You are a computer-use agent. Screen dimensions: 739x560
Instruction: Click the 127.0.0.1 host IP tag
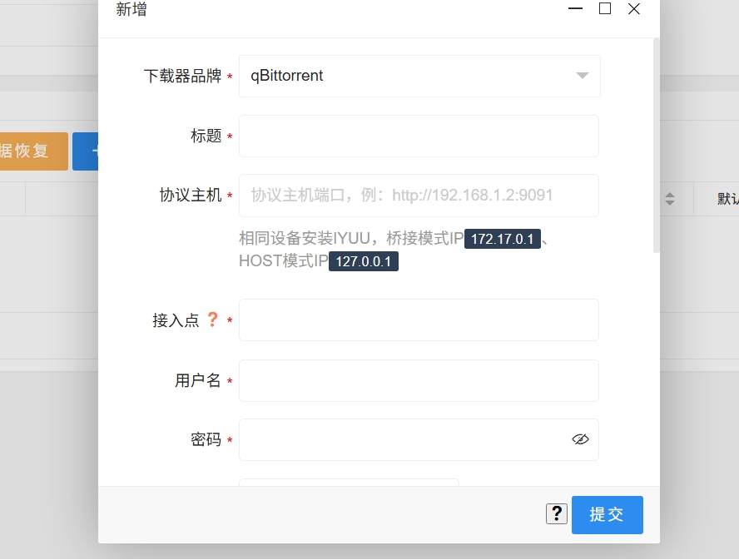click(x=364, y=261)
